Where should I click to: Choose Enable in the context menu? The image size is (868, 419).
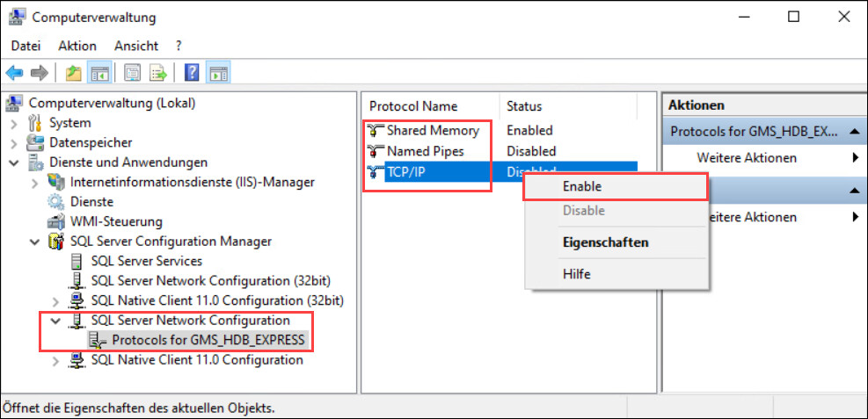[x=581, y=186]
